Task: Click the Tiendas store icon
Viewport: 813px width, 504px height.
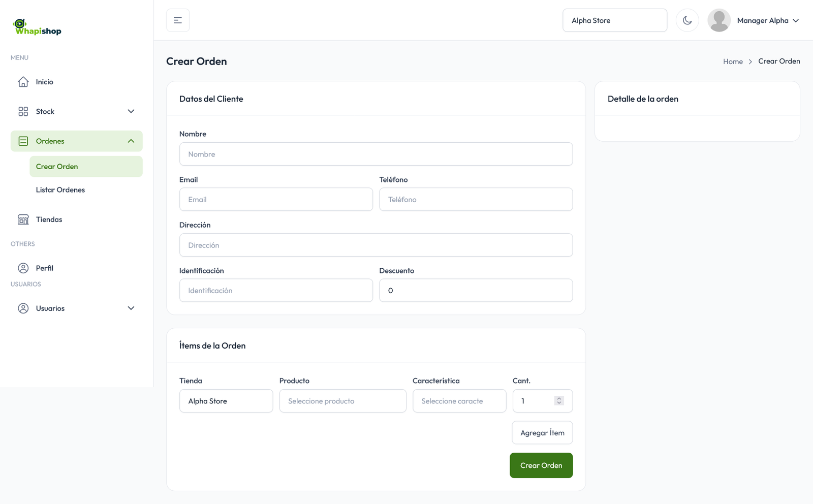Action: 23,219
